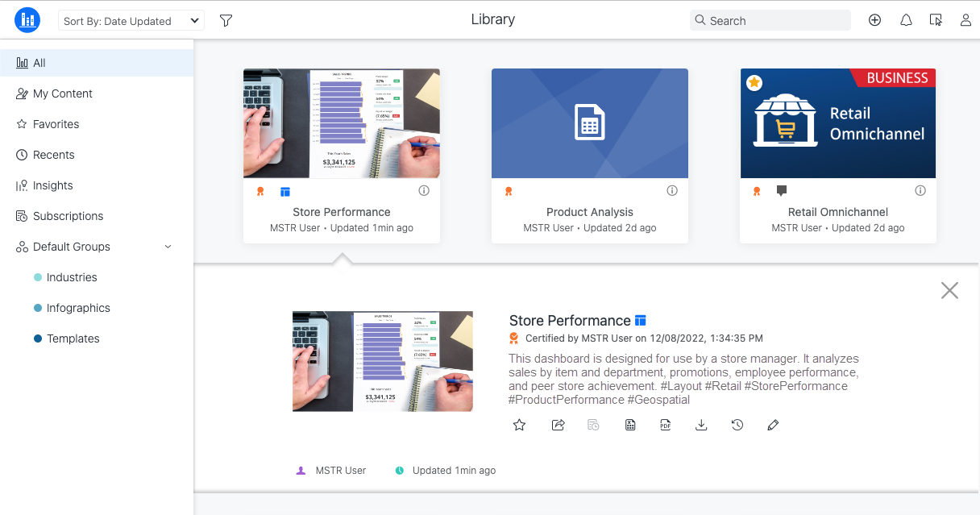
Task: Select Favorites in the sidebar
Action: tap(56, 124)
